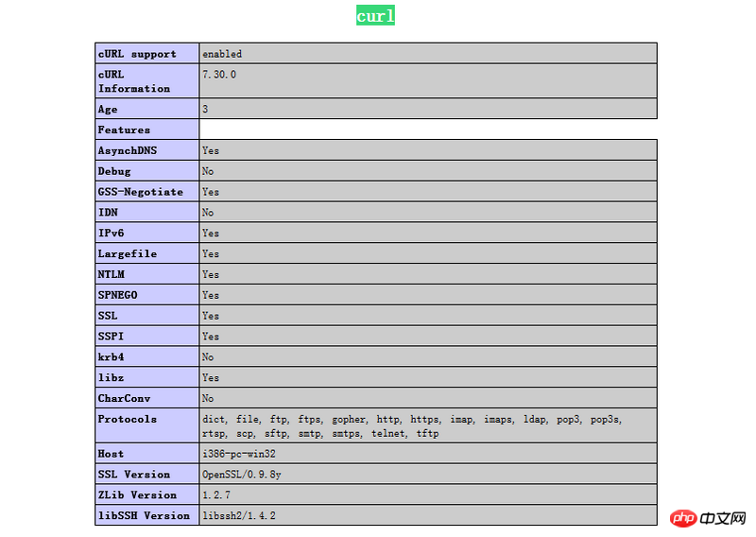The height and width of the screenshot is (537, 756).
Task: Select the SPNEGO label cell
Action: pyautogui.click(x=147, y=295)
